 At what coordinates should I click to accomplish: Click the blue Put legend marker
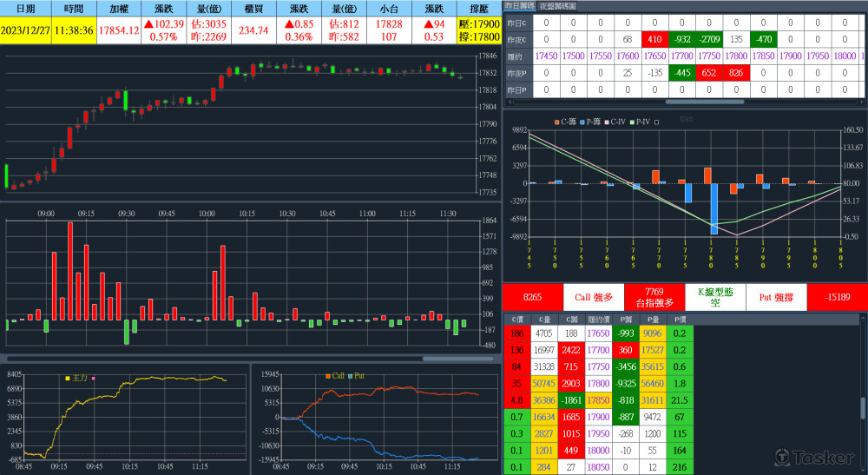coord(350,376)
